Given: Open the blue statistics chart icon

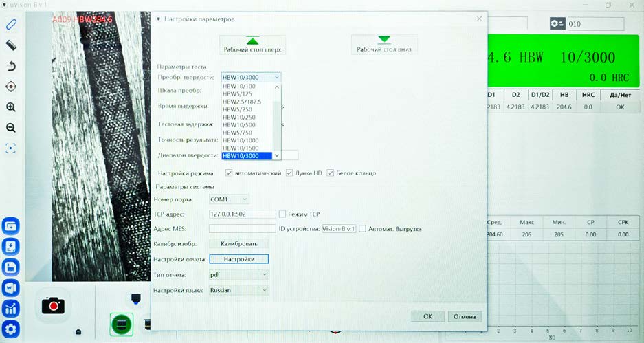Looking at the screenshot, I should 11,309.
